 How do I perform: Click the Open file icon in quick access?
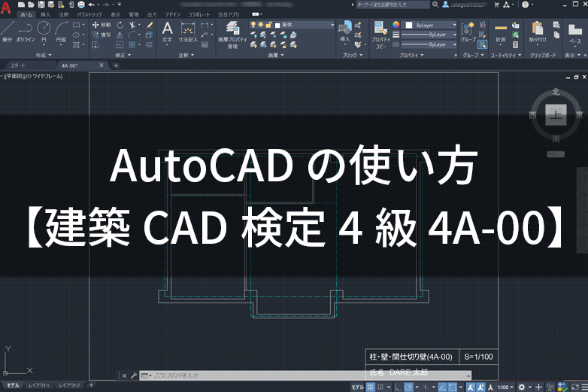pos(31,5)
